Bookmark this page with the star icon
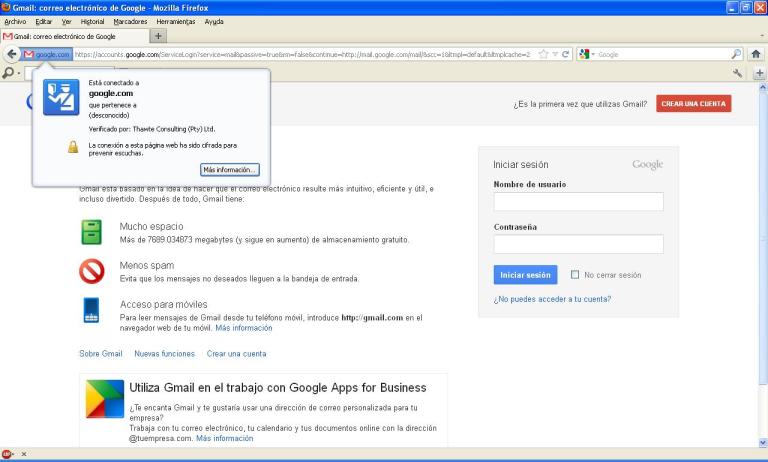Screen dimensions: 768x462 (x=543, y=54)
